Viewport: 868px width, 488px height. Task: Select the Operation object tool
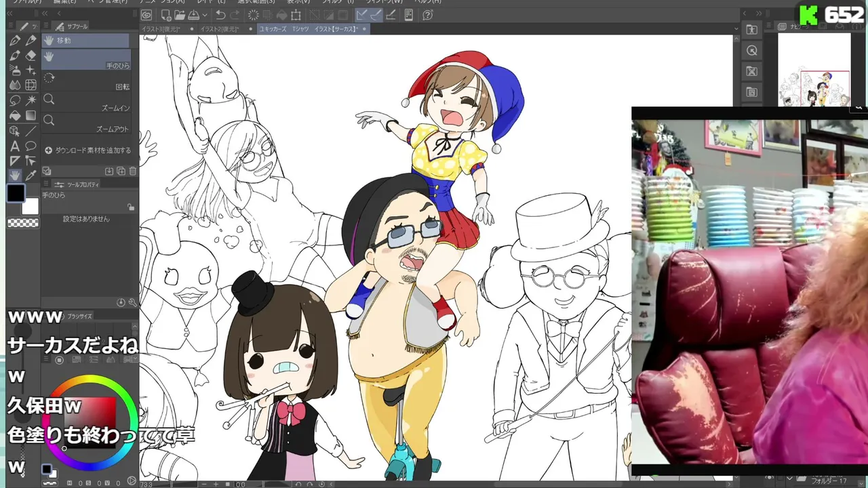14,130
